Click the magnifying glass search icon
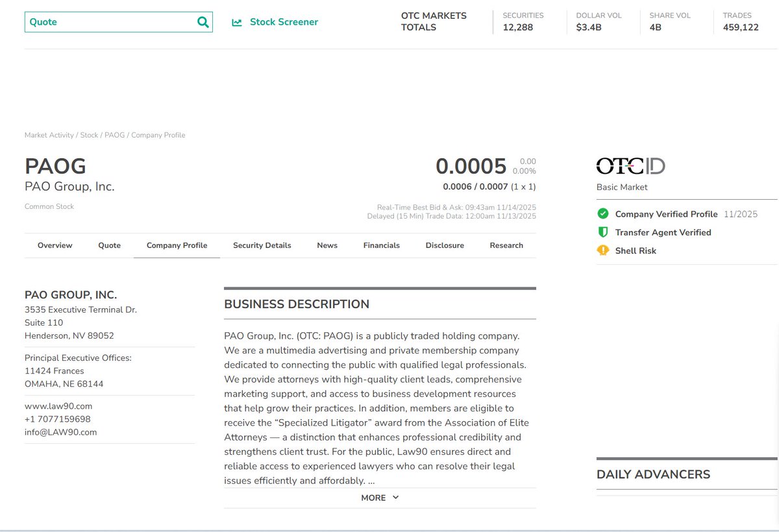The image size is (779, 532). [x=203, y=22]
